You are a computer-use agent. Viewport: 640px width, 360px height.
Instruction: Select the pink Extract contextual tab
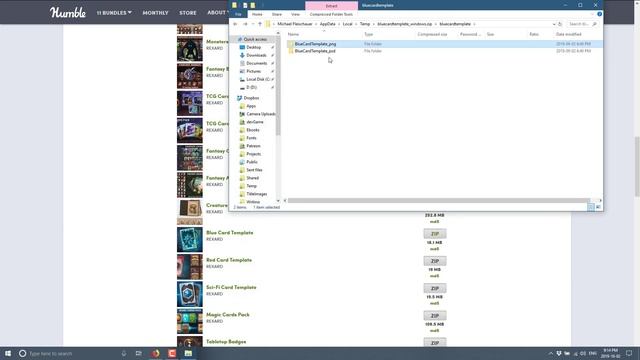coord(331,6)
